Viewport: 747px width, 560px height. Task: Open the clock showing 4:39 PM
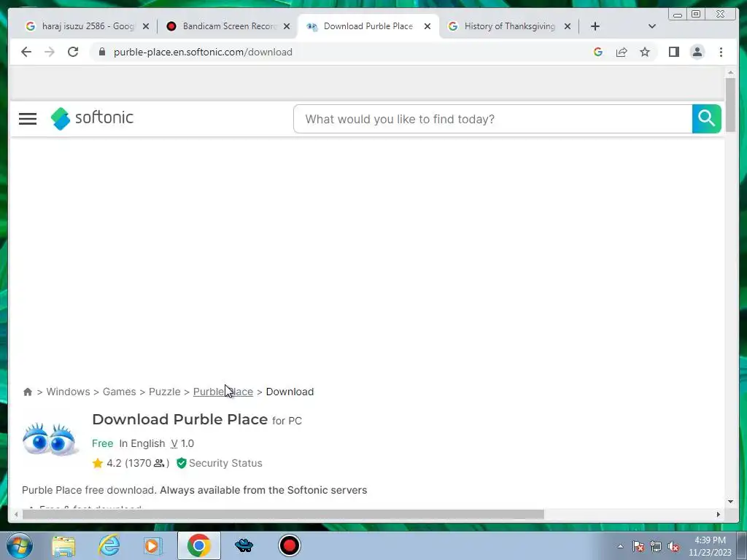710,545
